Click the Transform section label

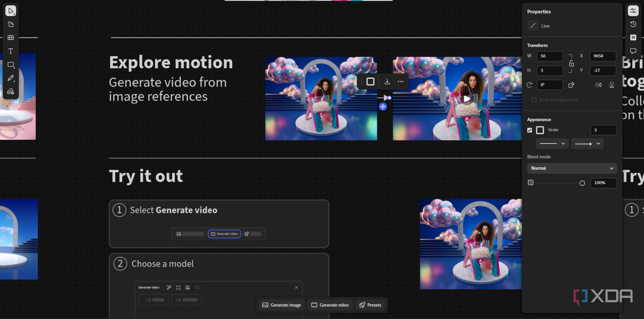tap(537, 45)
